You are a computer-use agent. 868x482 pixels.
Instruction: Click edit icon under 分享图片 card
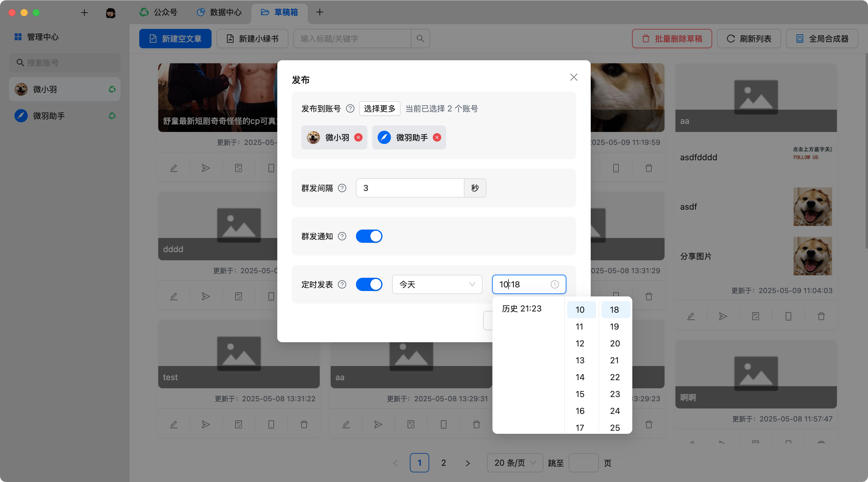(691, 316)
